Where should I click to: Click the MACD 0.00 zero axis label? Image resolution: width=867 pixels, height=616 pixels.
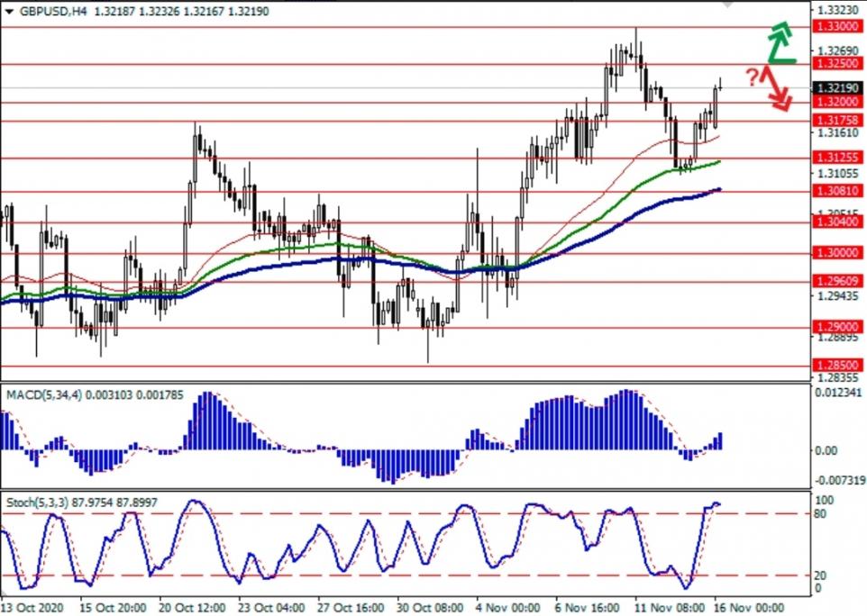pyautogui.click(x=827, y=450)
